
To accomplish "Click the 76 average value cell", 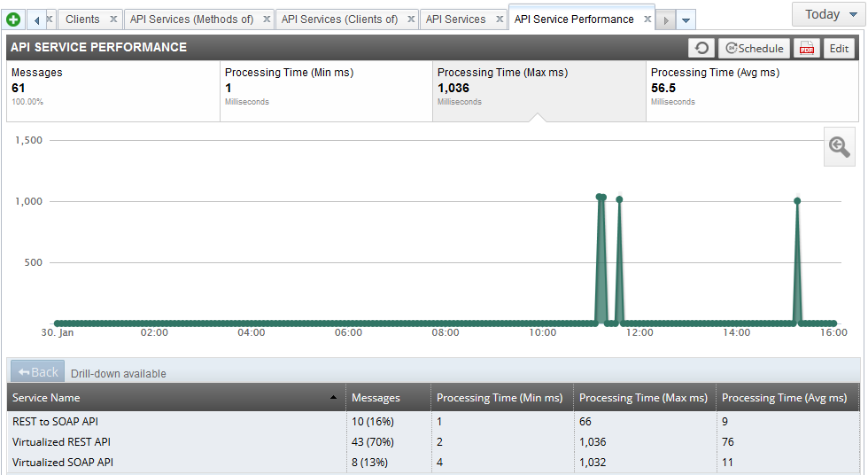I will tap(728, 442).
